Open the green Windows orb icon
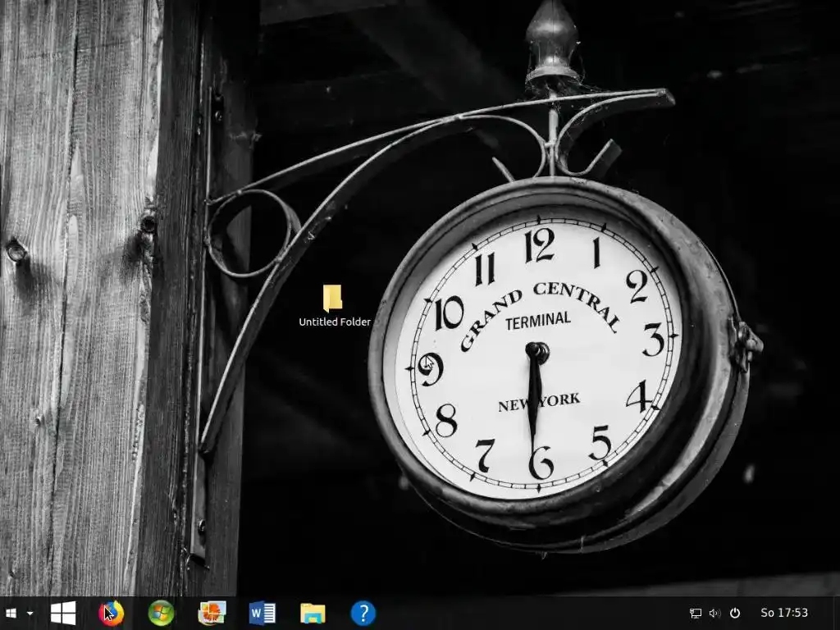 click(162, 613)
